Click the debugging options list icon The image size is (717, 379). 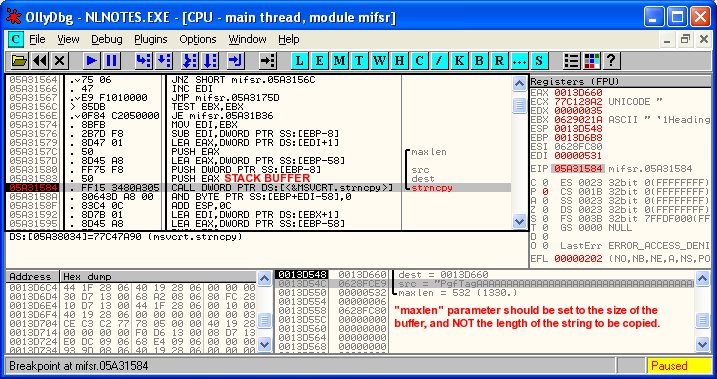click(572, 60)
